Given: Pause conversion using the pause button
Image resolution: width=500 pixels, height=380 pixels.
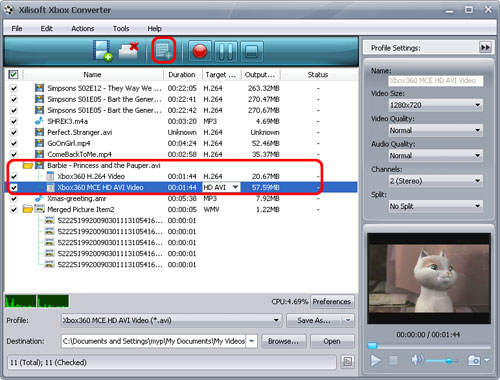Looking at the screenshot, I should tap(226, 51).
